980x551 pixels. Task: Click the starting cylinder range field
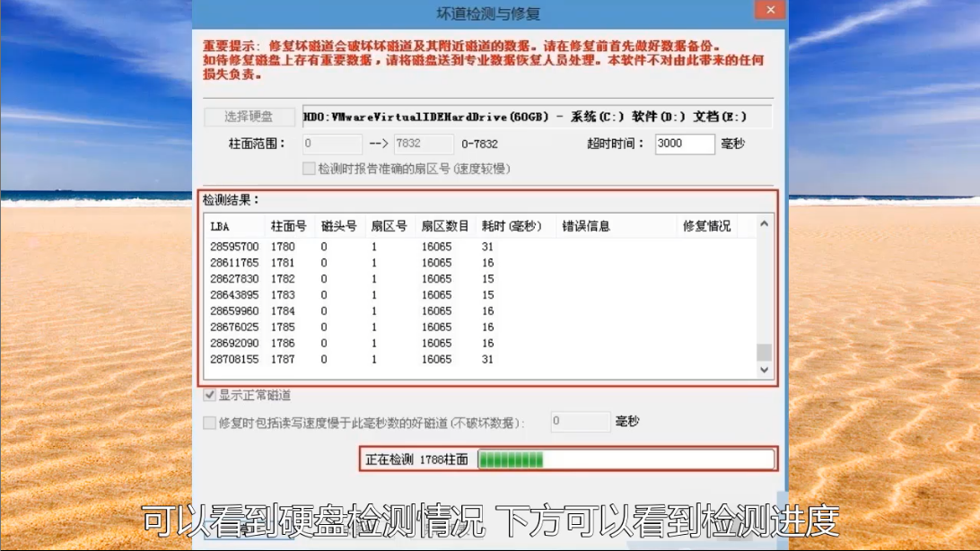click(x=332, y=144)
